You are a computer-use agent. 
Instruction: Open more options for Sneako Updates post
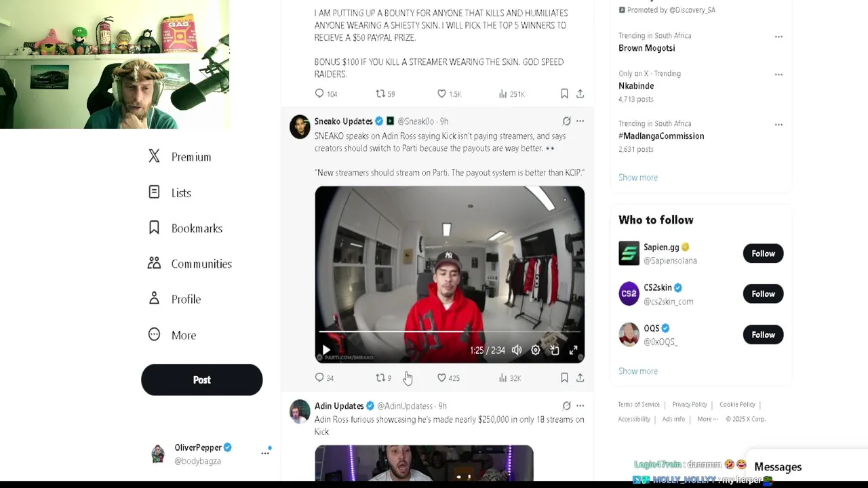click(580, 121)
